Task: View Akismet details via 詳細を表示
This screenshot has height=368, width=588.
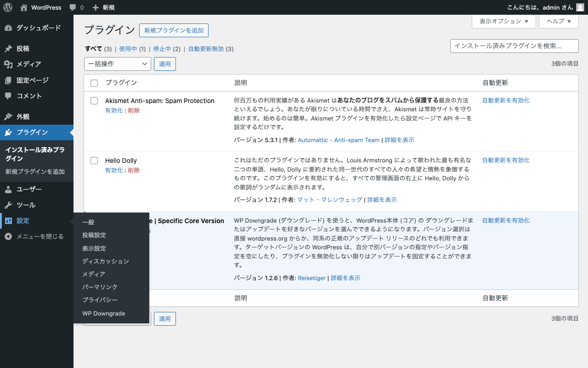Action: tap(399, 140)
